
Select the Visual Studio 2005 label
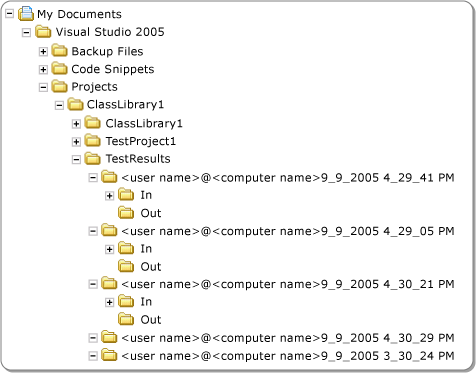[x=110, y=32]
